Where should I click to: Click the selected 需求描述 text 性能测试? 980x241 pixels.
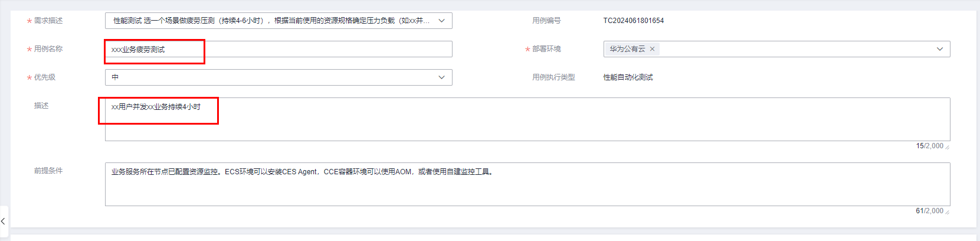(x=127, y=21)
